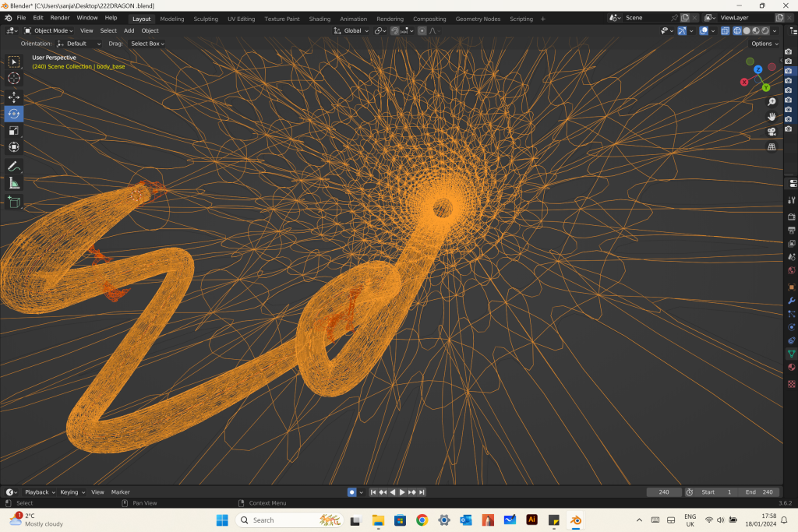
Task: Open the Scene properties tab
Action: pos(792,257)
